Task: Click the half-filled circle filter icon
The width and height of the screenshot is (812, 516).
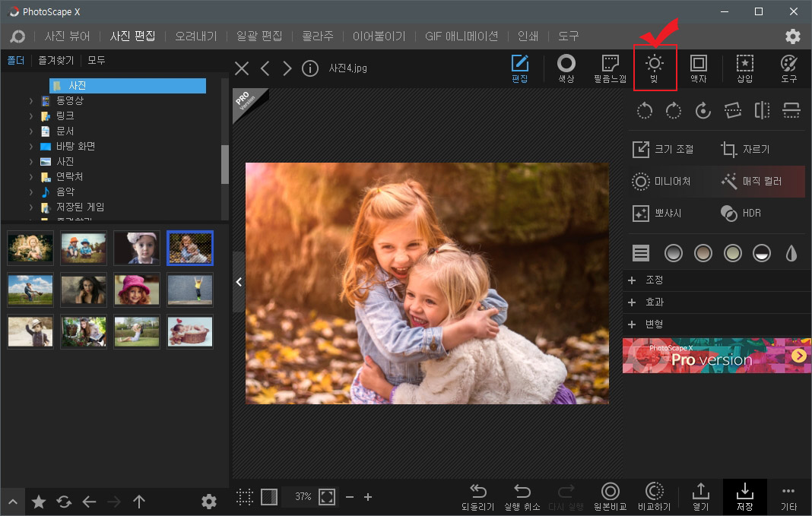Action: [762, 253]
